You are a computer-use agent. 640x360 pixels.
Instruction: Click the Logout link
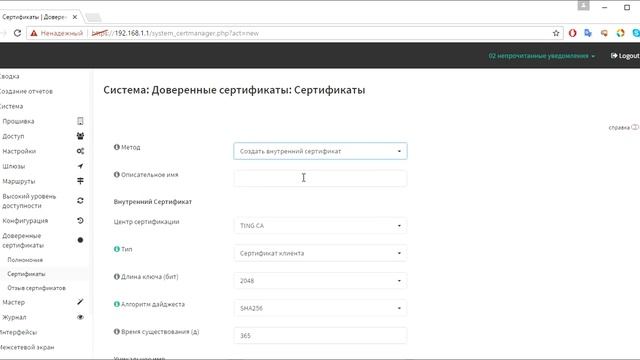click(x=625, y=56)
